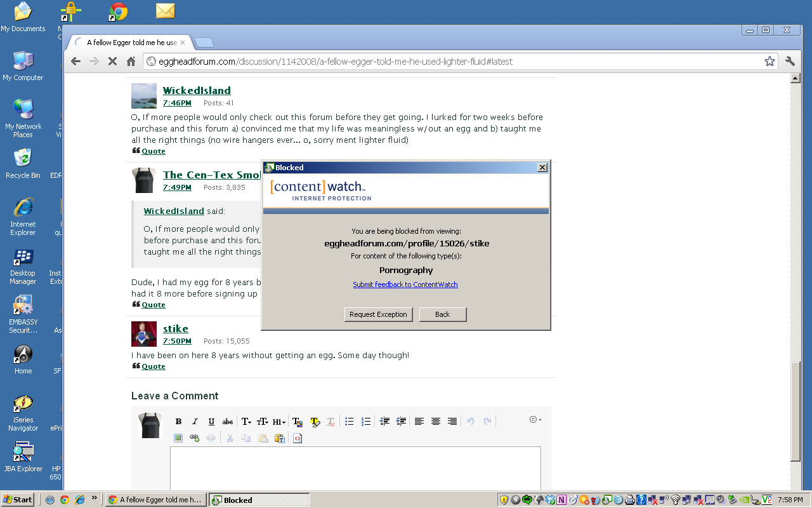Toggle underline formatting in comment editor
Screen dimensions: 812x508
point(211,422)
